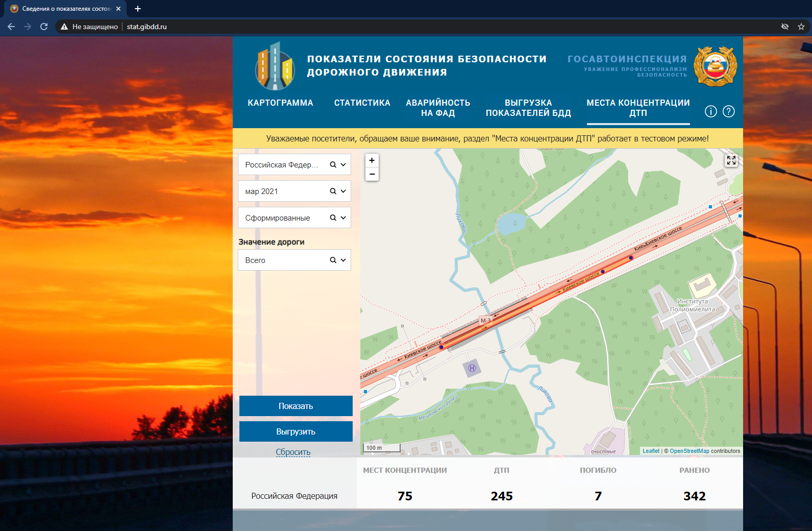Click the Мест концентрации column header
The image size is (812, 531).
[x=405, y=470]
